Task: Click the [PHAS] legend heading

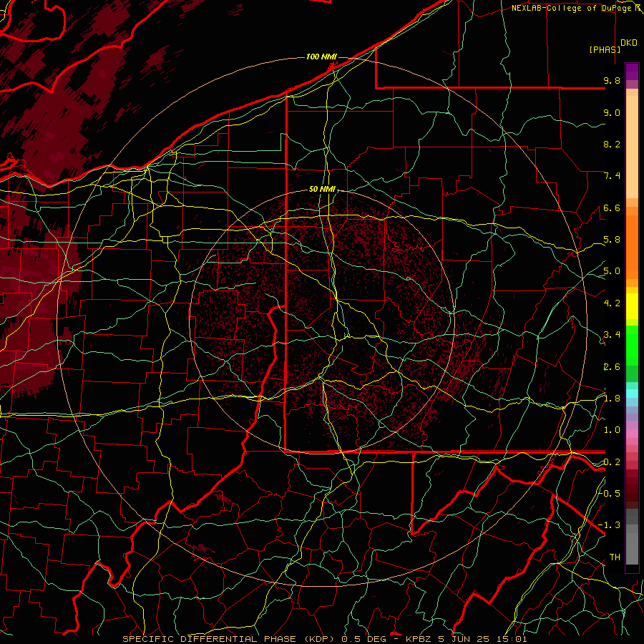Action: [x=605, y=50]
